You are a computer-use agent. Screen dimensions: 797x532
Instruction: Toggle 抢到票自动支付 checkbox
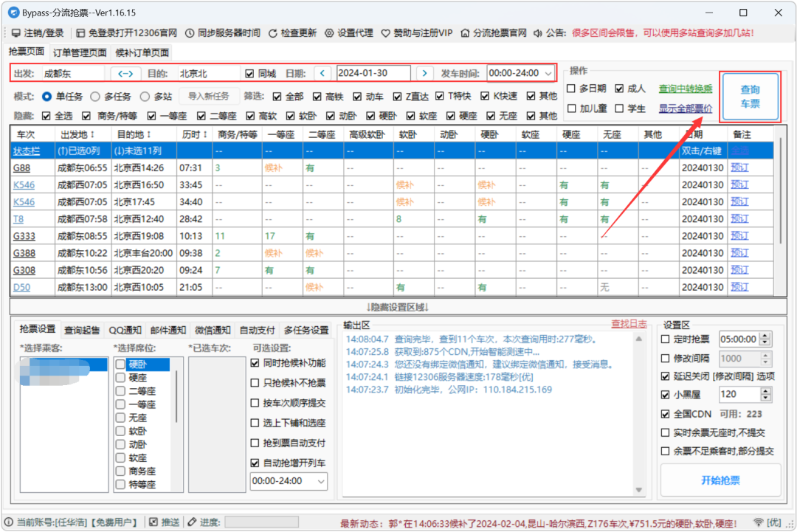255,443
